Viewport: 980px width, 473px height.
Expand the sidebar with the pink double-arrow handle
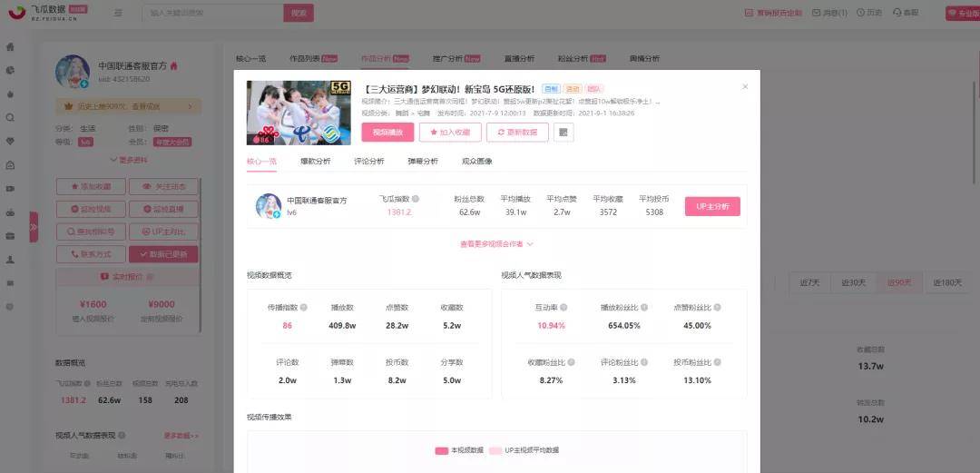(x=34, y=227)
